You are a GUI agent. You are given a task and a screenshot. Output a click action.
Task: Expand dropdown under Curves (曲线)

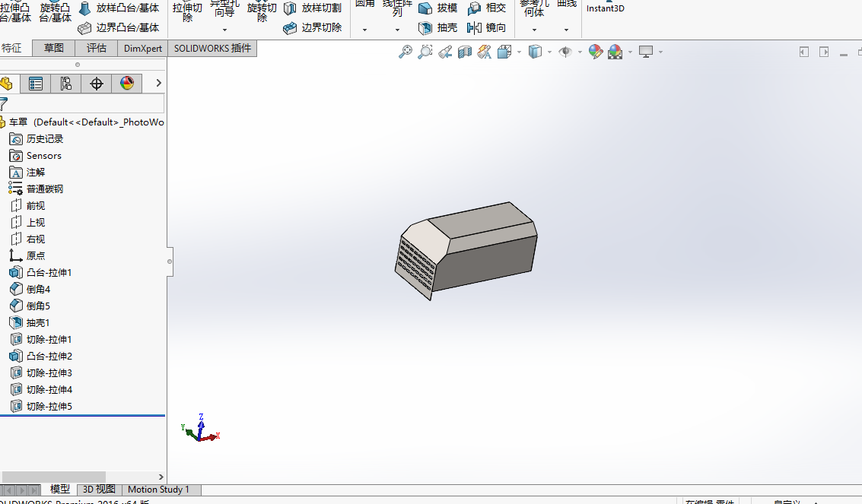click(x=566, y=30)
